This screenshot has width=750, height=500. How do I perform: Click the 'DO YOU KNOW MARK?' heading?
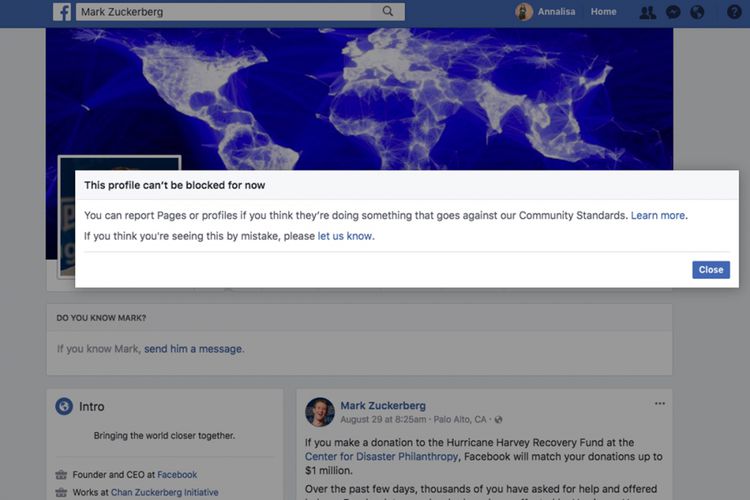(101, 318)
